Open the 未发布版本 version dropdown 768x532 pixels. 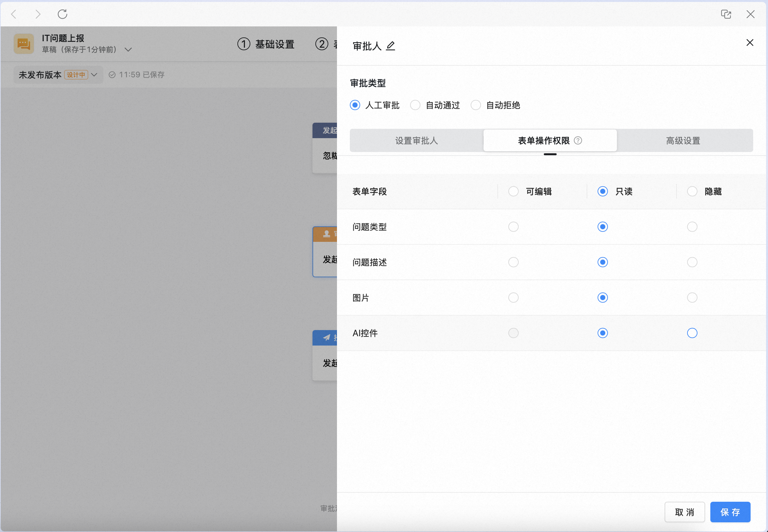point(58,75)
